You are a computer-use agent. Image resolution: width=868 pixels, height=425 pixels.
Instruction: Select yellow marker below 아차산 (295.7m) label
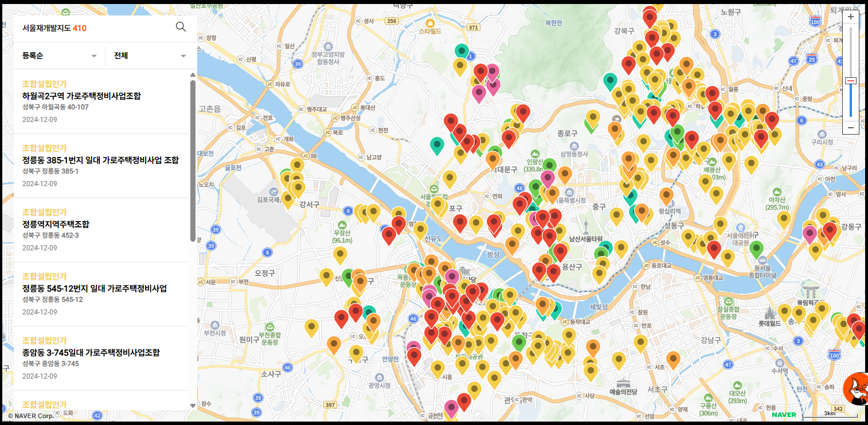point(784,219)
